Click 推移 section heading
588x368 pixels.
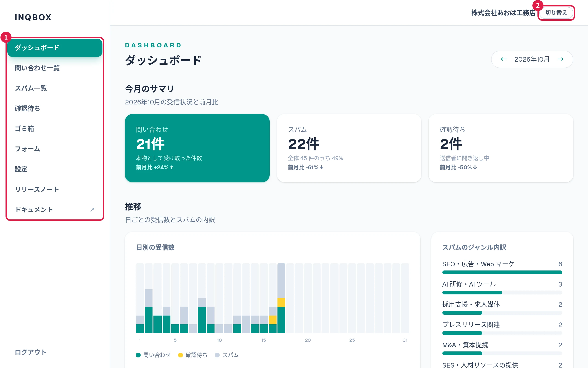coord(133,207)
